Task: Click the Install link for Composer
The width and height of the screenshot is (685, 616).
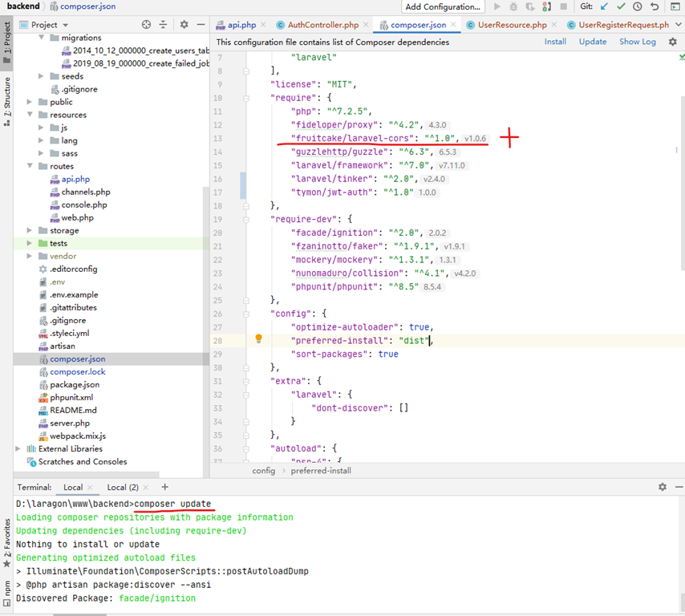Action: [555, 42]
